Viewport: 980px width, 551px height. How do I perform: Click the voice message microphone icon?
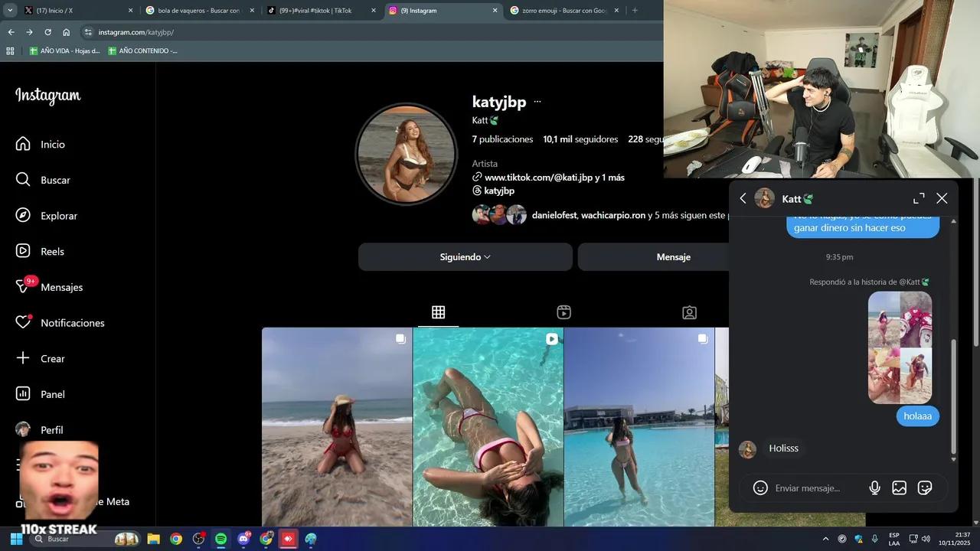pos(874,487)
